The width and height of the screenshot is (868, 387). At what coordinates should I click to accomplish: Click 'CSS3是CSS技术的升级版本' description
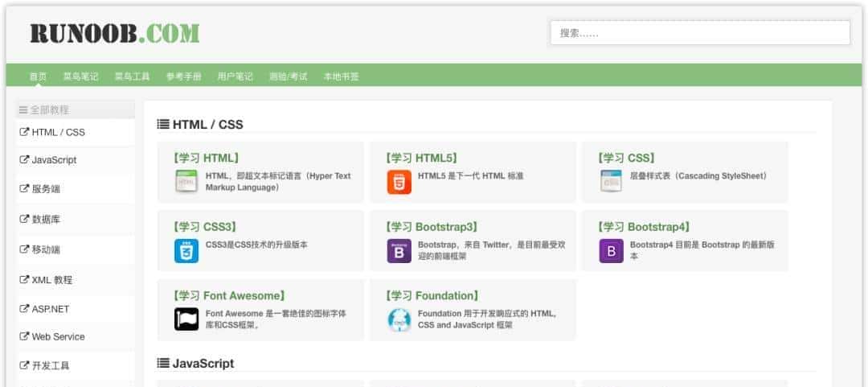click(x=256, y=245)
